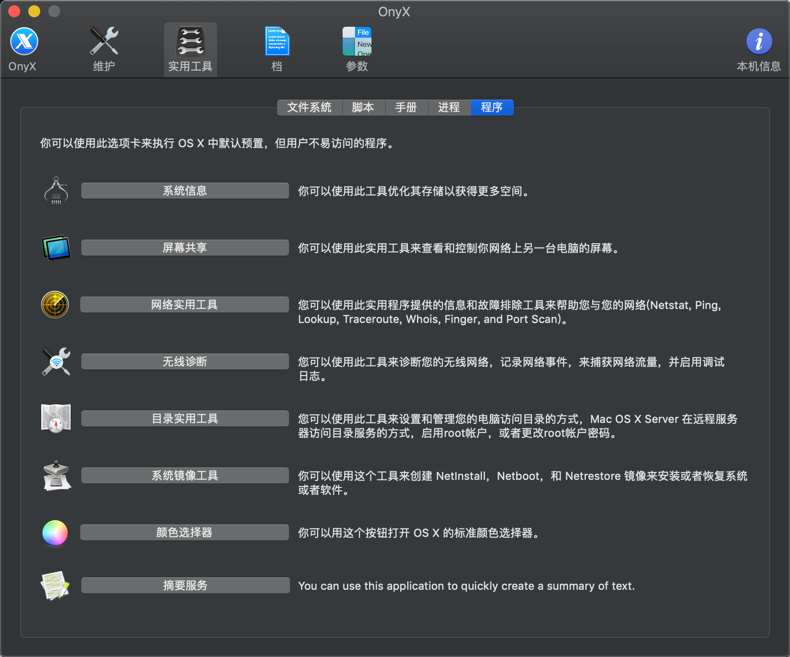Click the English summary description text
Image resolution: width=790 pixels, height=657 pixels.
point(466,586)
